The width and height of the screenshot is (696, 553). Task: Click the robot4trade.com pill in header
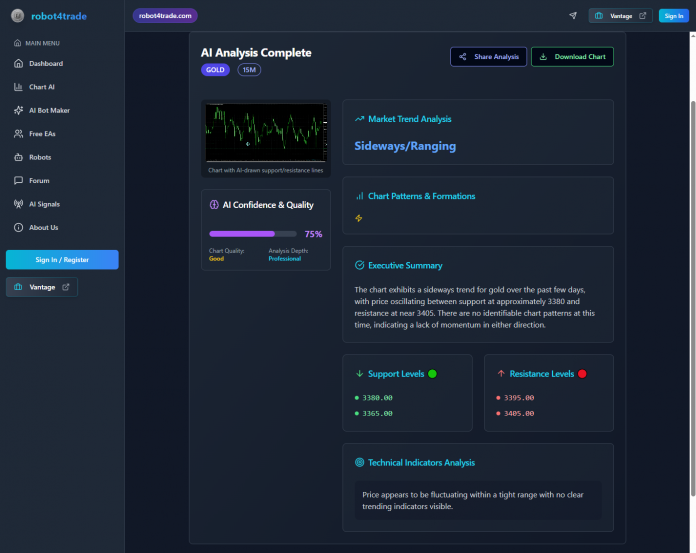(165, 16)
